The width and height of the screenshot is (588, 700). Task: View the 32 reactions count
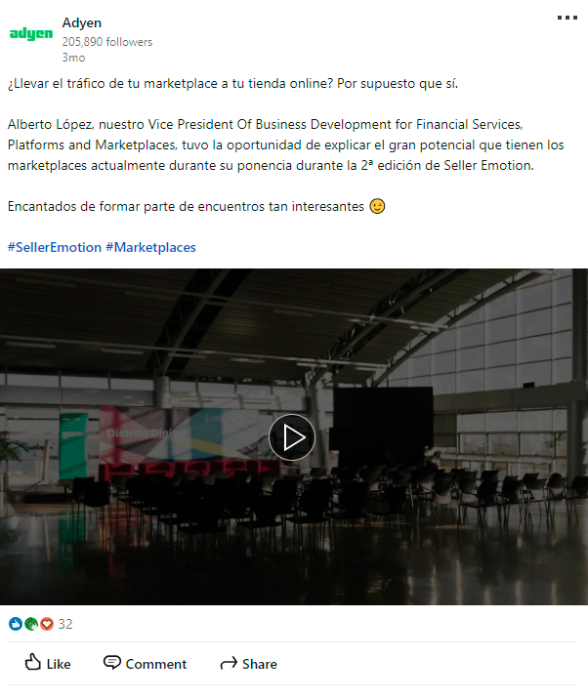tap(65, 624)
